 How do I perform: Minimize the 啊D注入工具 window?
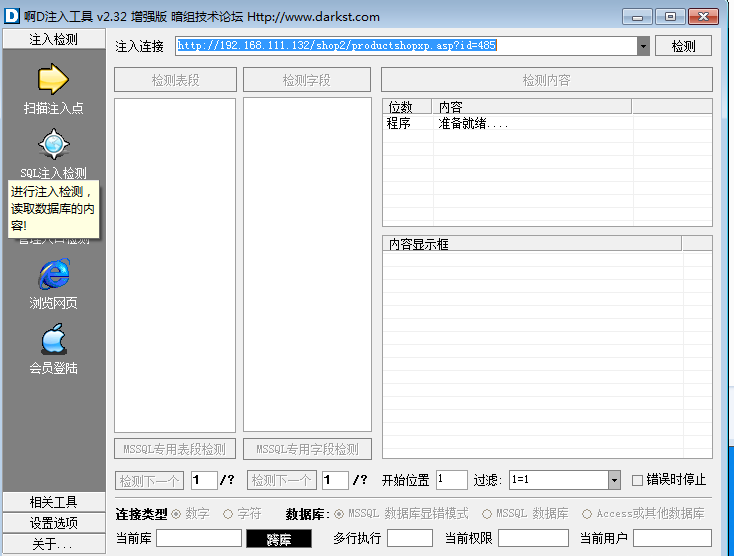coord(637,17)
